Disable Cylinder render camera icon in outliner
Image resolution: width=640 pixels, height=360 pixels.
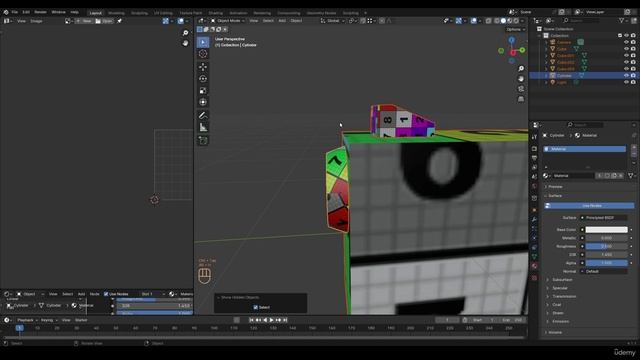pos(633,76)
